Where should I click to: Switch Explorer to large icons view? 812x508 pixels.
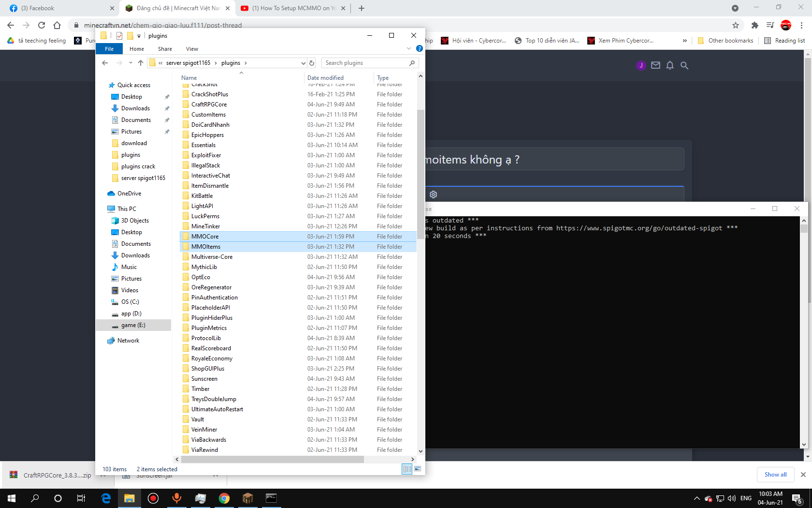click(418, 469)
